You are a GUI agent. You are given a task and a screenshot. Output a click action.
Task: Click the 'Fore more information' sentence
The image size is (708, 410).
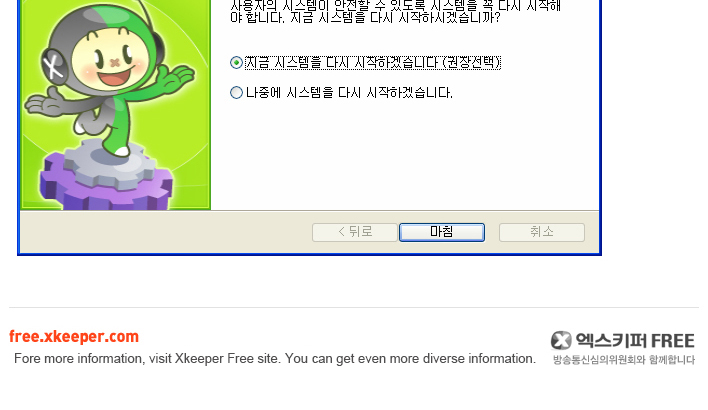point(275,359)
